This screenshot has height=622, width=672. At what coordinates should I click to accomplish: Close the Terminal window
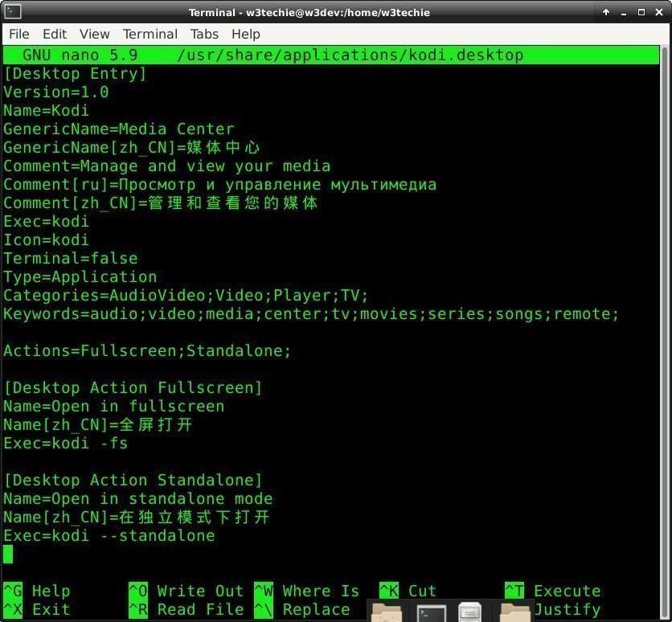coord(659,12)
